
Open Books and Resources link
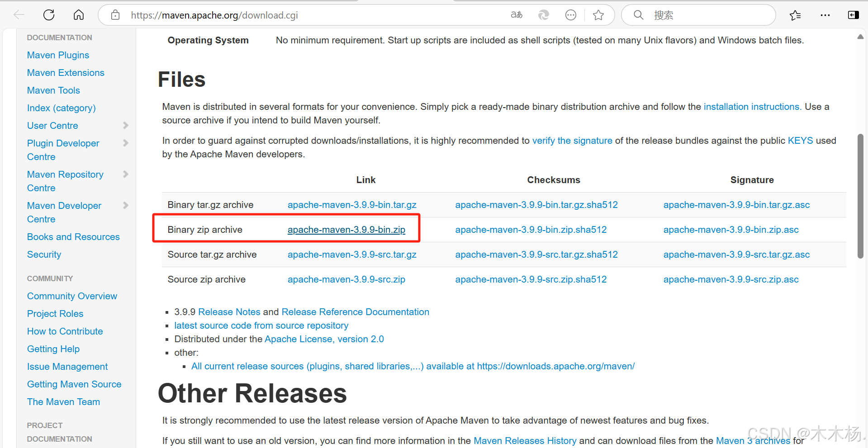(73, 237)
